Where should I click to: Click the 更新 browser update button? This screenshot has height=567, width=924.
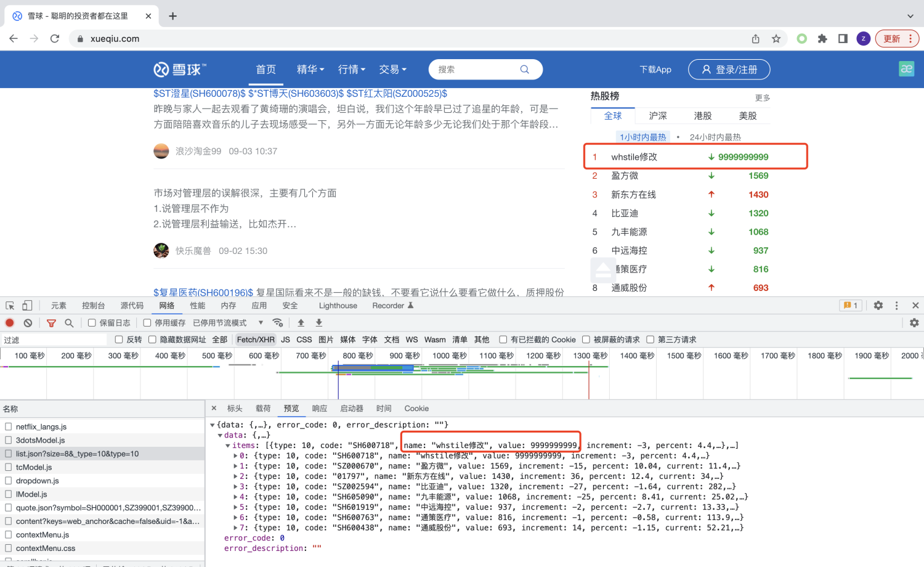[898, 39]
